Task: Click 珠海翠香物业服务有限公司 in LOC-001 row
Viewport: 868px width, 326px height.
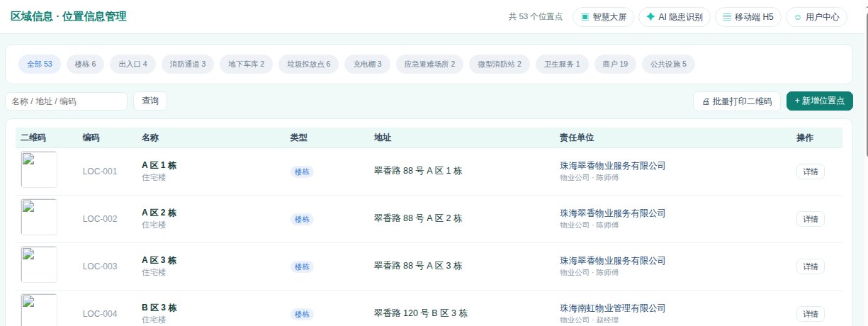Action: (x=613, y=166)
